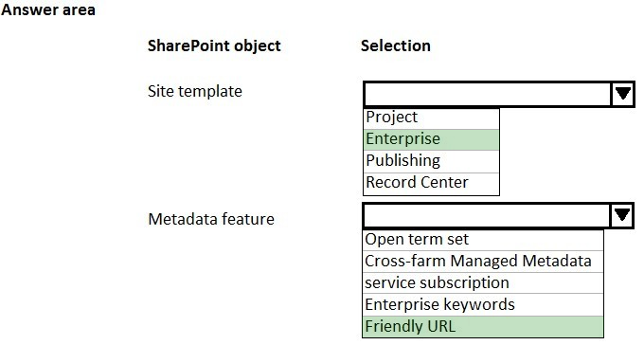Open the Metadata feature dropdown arrow

(622, 215)
